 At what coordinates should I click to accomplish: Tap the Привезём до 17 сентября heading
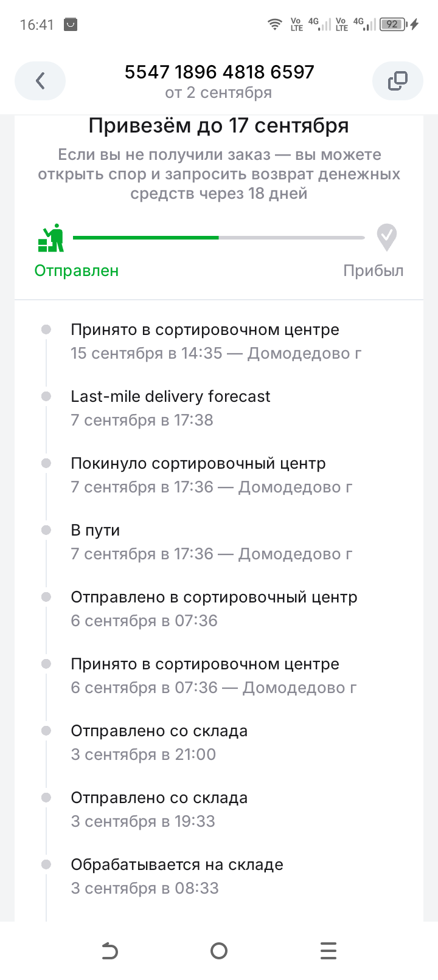(x=218, y=126)
